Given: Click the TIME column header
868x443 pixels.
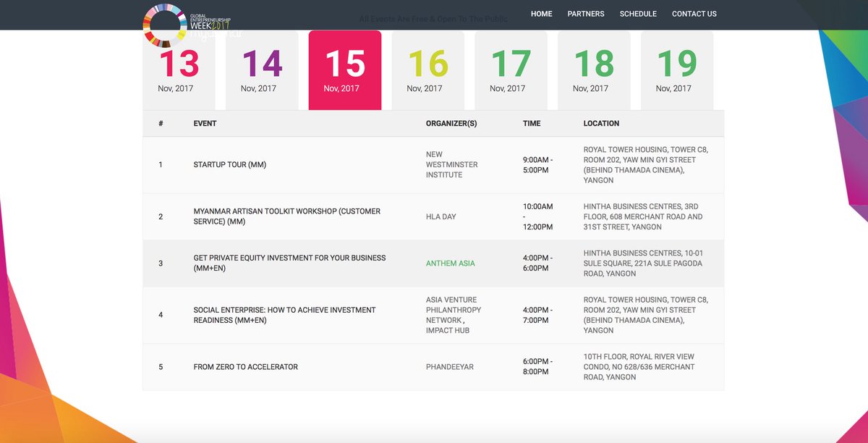Looking at the screenshot, I should [532, 124].
